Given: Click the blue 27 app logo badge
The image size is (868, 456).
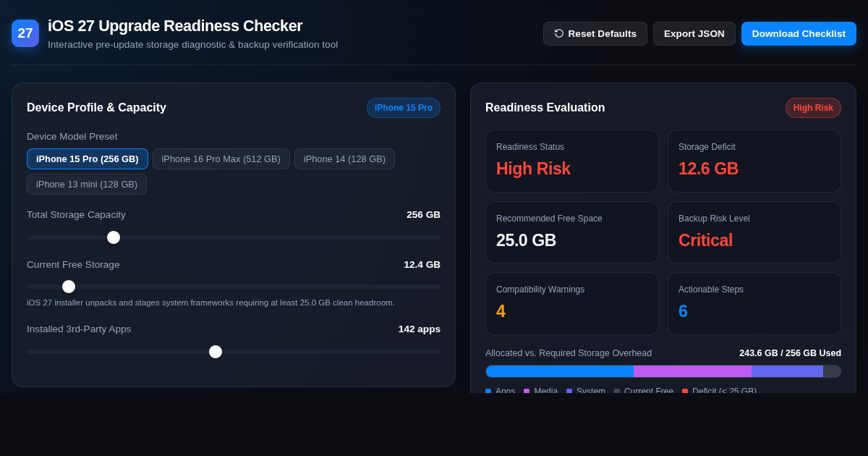Looking at the screenshot, I should click(25, 33).
